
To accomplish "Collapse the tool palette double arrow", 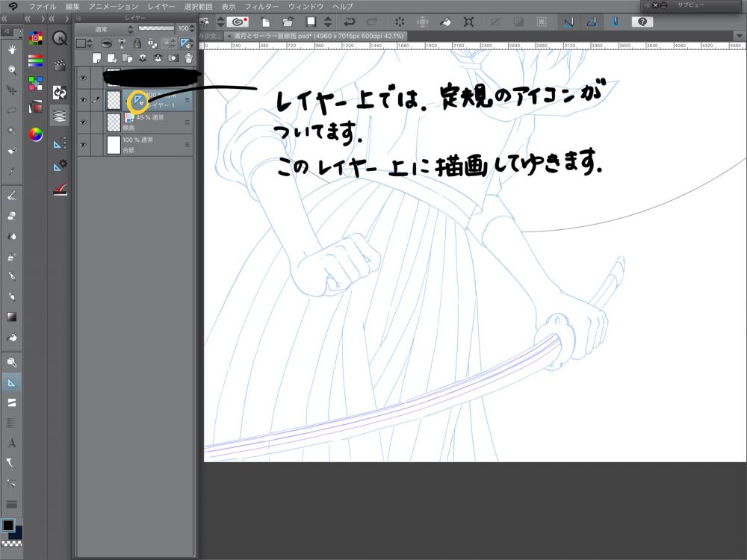I will click(x=4, y=19).
